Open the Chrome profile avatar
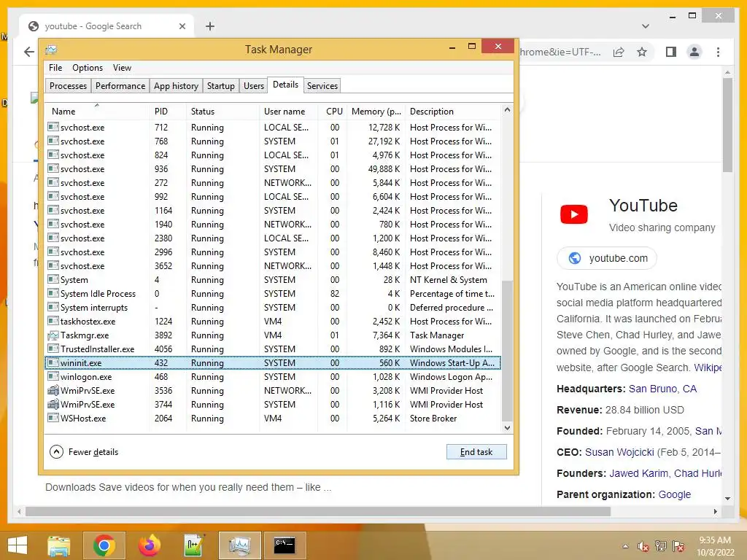This screenshot has width=747, height=560. point(694,52)
